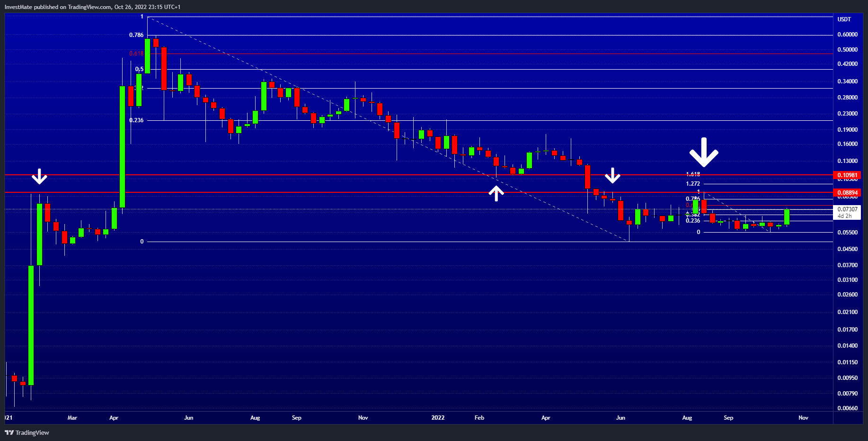The height and width of the screenshot is (441, 868).
Task: Select the 0.60000 price axis label
Action: click(x=847, y=35)
